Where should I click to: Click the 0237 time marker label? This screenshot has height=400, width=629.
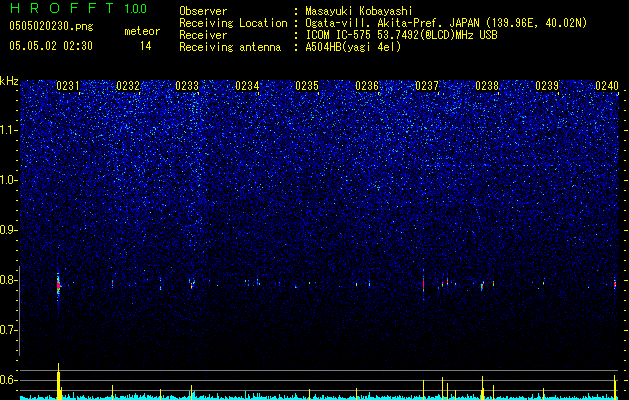click(x=427, y=86)
